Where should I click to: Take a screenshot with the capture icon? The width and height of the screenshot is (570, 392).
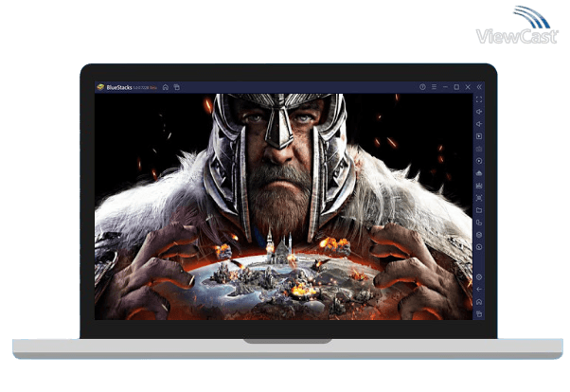click(x=479, y=198)
